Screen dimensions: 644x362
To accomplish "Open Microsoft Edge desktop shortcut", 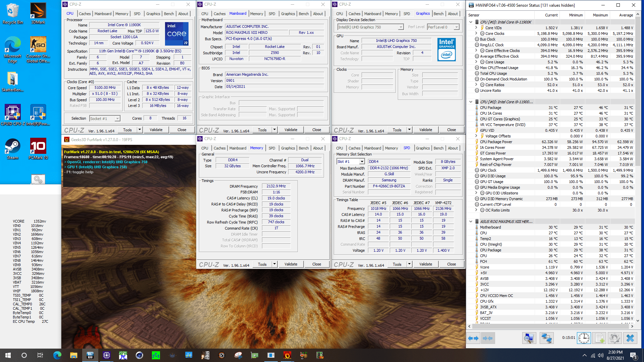I will tap(12, 50).
